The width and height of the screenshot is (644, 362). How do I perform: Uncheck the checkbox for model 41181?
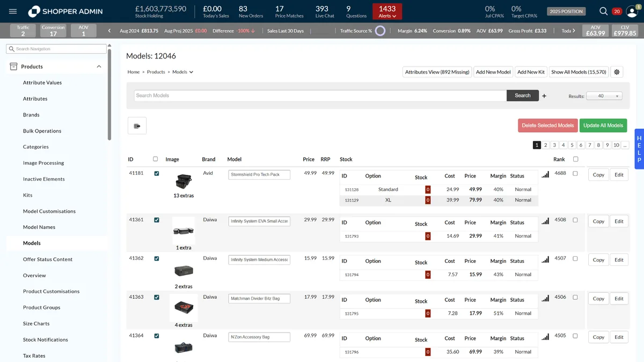(x=157, y=174)
